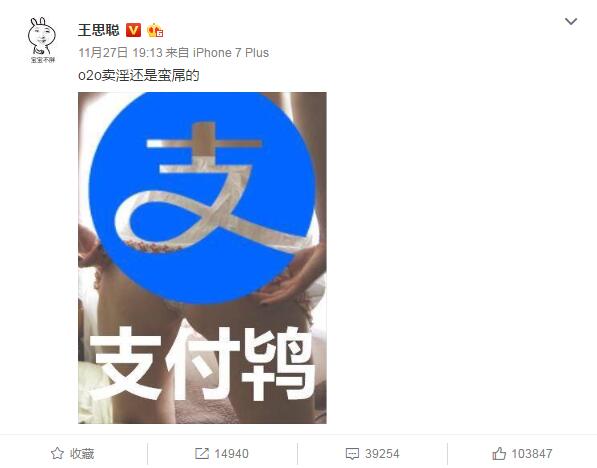Open the repost count 14940
The image size is (597, 468).
pyautogui.click(x=231, y=454)
